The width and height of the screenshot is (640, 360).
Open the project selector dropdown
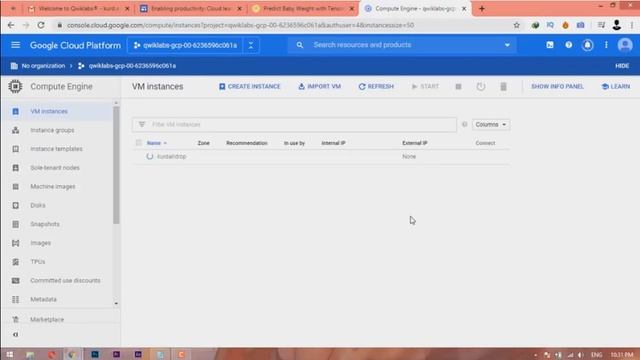pyautogui.click(x=185, y=45)
